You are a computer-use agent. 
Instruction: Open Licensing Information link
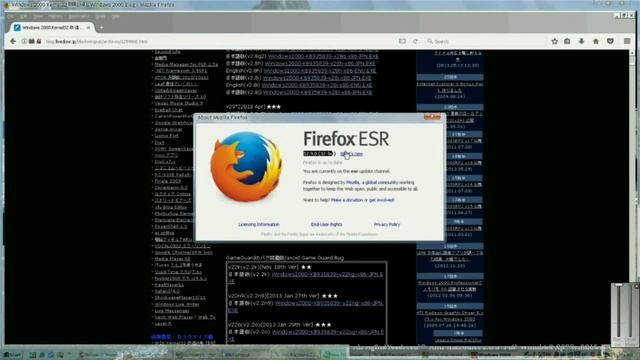click(259, 224)
